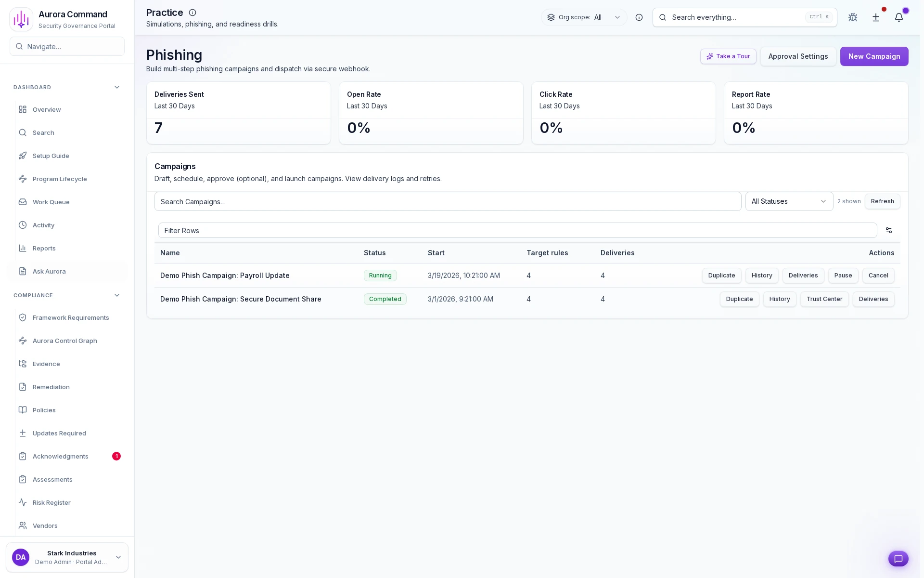Click the Risk Register icon in the sidebar

point(22,502)
